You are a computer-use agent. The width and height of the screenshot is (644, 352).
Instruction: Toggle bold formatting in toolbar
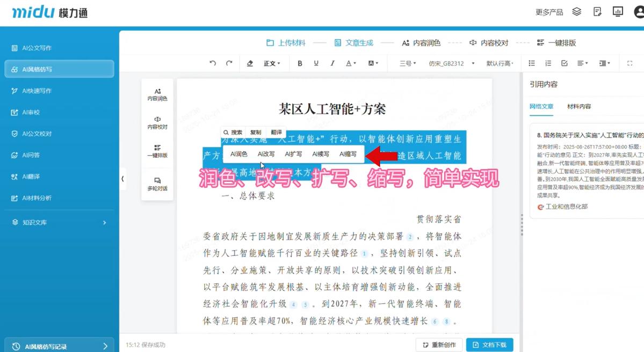point(300,63)
